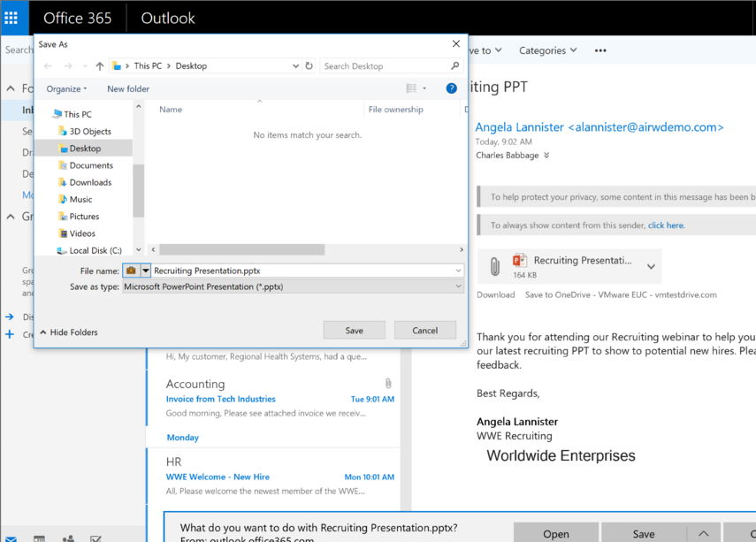Select Local Disk (C:) in folder tree
The width and height of the screenshot is (756, 542).
[x=95, y=250]
